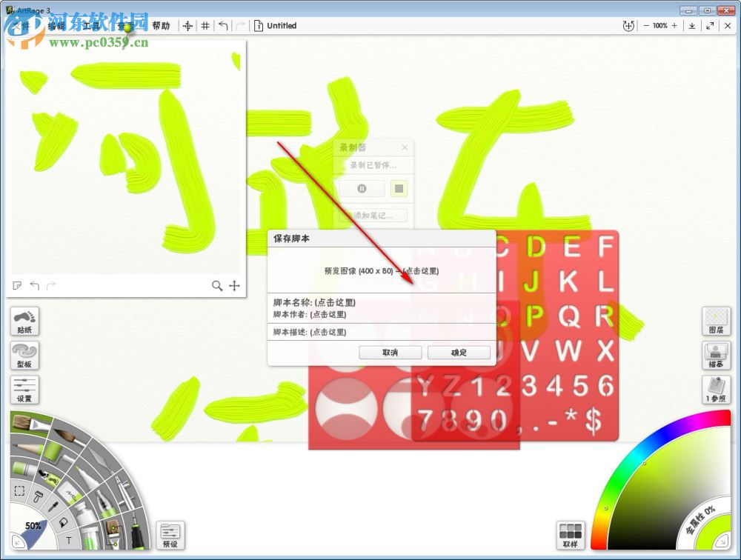
Task: Toggle the grid overlay icon in the toolbar
Action: click(x=205, y=25)
